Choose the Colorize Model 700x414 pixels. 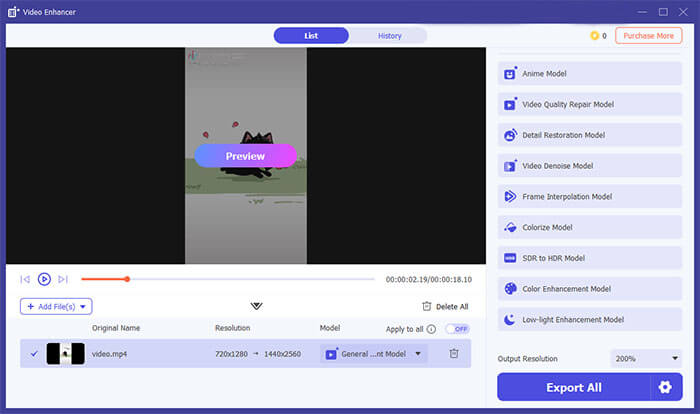[x=589, y=228]
